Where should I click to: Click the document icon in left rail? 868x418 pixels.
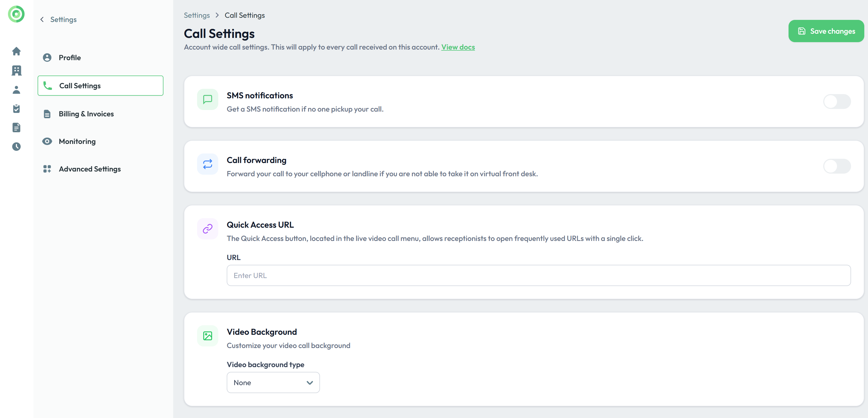click(16, 127)
